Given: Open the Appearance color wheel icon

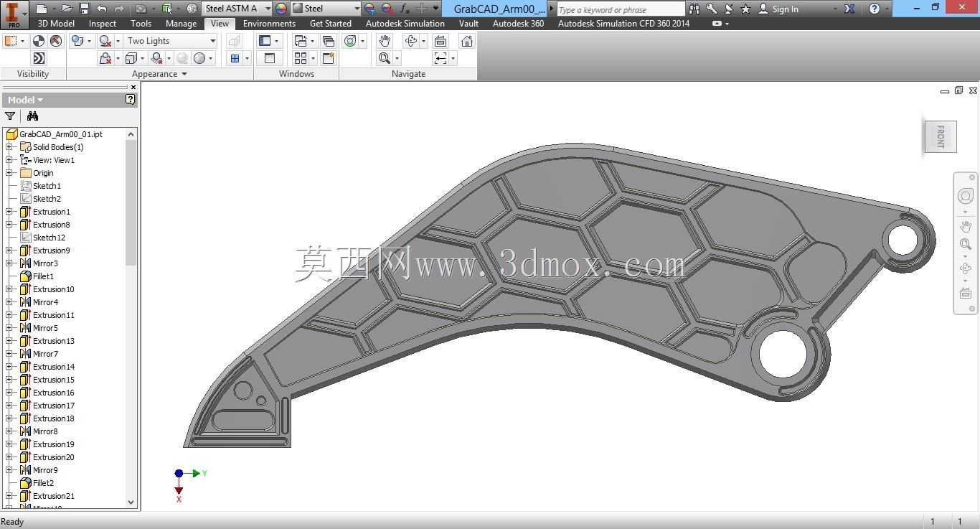Looking at the screenshot, I should point(281,9).
